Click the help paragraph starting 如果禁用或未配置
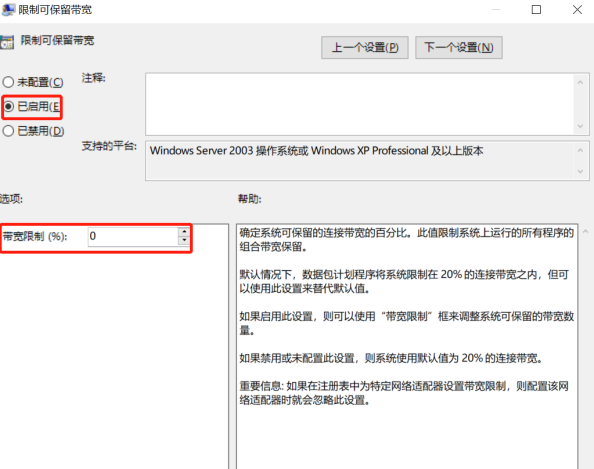 pyautogui.click(x=391, y=358)
